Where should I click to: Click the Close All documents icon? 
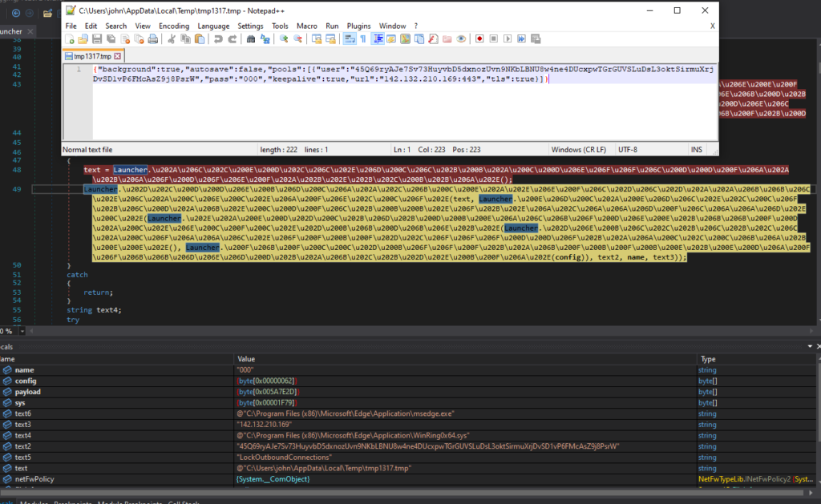(x=139, y=39)
